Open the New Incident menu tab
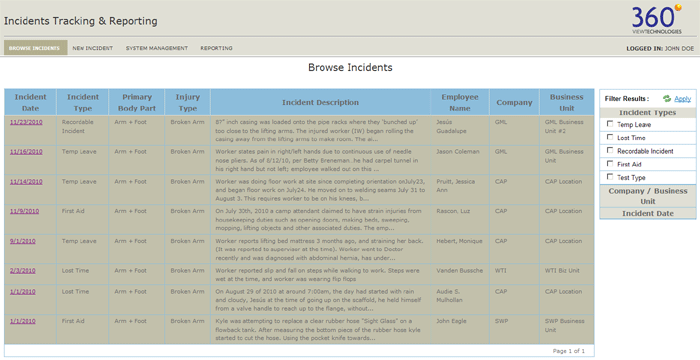Screen dimensions: 700x360 pos(93,48)
